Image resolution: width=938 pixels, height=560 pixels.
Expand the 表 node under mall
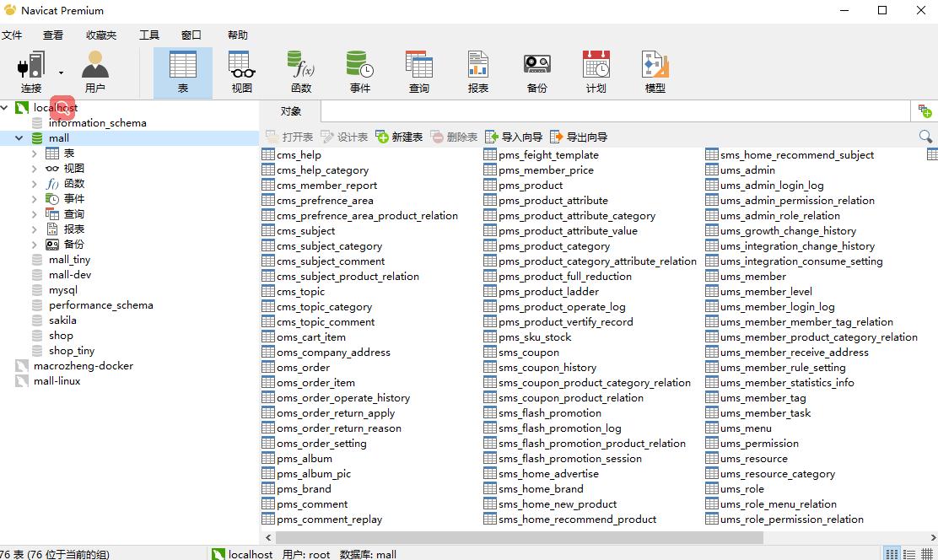(34, 153)
